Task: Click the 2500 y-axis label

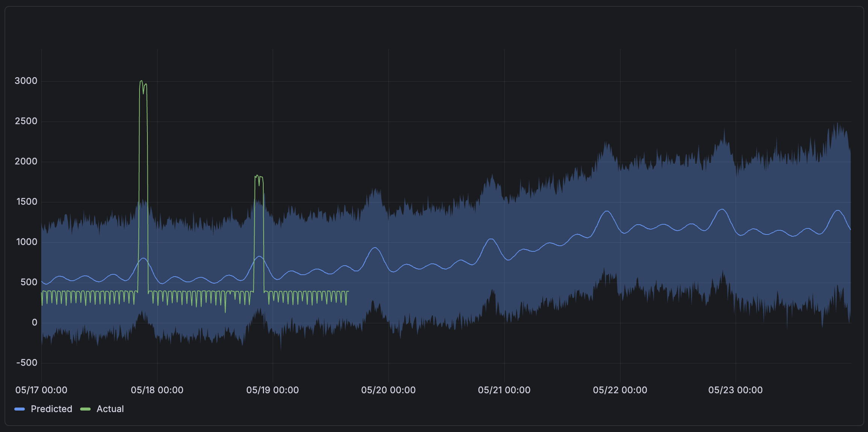Action: click(26, 121)
